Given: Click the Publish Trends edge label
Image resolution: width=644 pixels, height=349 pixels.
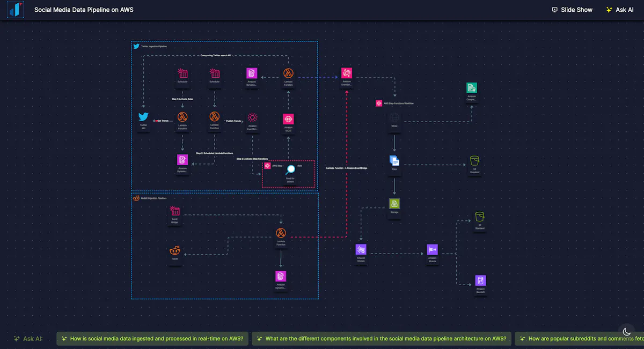Looking at the screenshot, I should (233, 121).
